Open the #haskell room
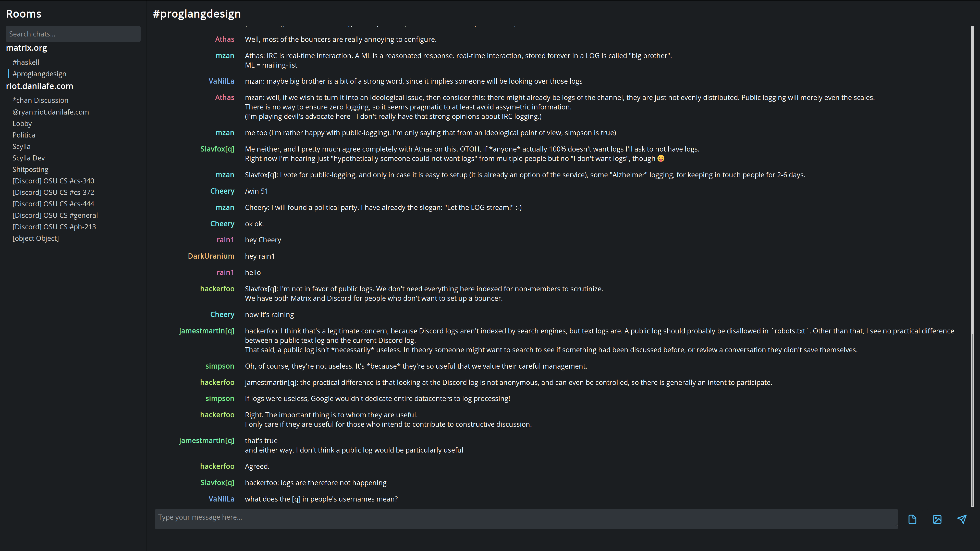This screenshot has height=551, width=980. 26,62
